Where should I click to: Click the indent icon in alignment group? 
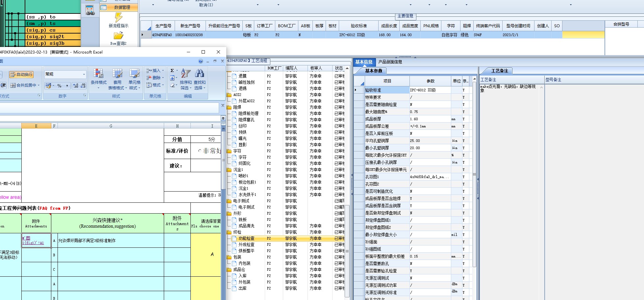[3, 85]
